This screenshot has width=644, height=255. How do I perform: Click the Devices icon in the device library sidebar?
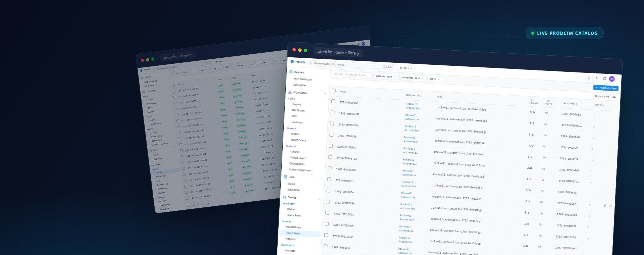pyautogui.click(x=284, y=197)
